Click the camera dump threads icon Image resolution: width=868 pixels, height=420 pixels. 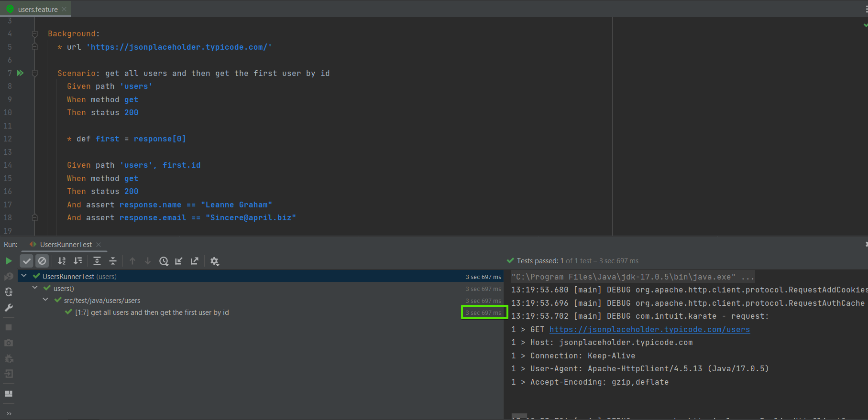[x=9, y=343]
